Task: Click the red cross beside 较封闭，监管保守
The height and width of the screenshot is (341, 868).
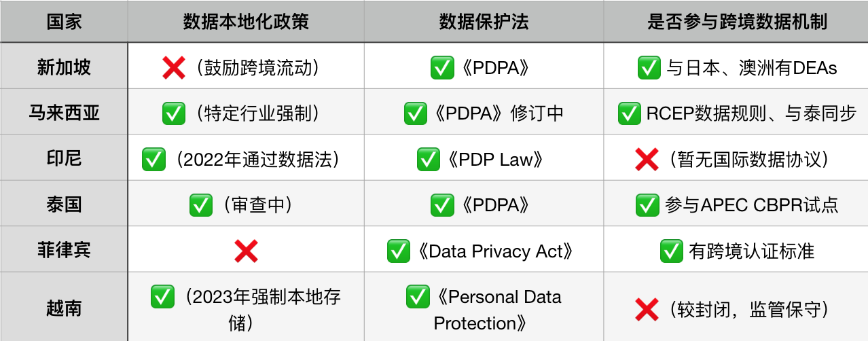Action: 647,309
